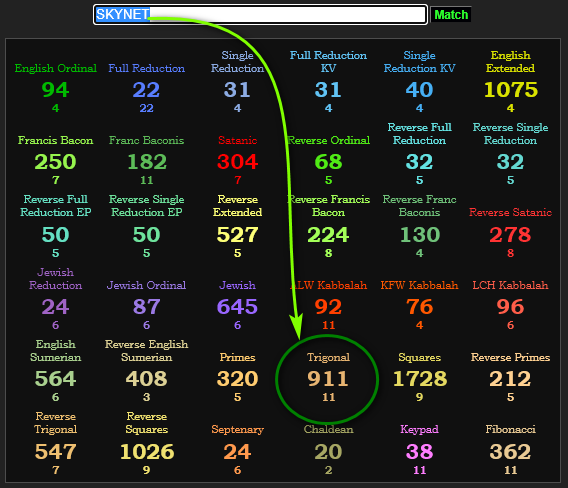Click the LCH Kabbalah value 96
This screenshot has height=488, width=568.
pyautogui.click(x=510, y=306)
